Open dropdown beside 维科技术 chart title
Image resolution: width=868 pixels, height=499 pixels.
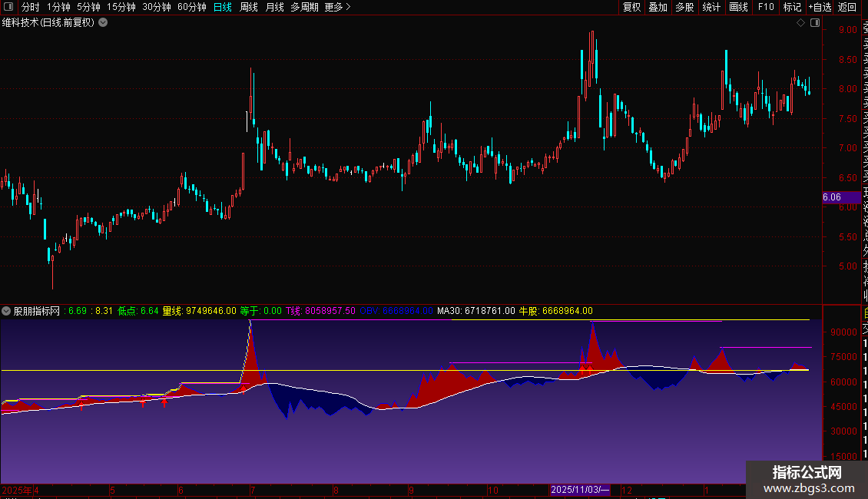103,23
